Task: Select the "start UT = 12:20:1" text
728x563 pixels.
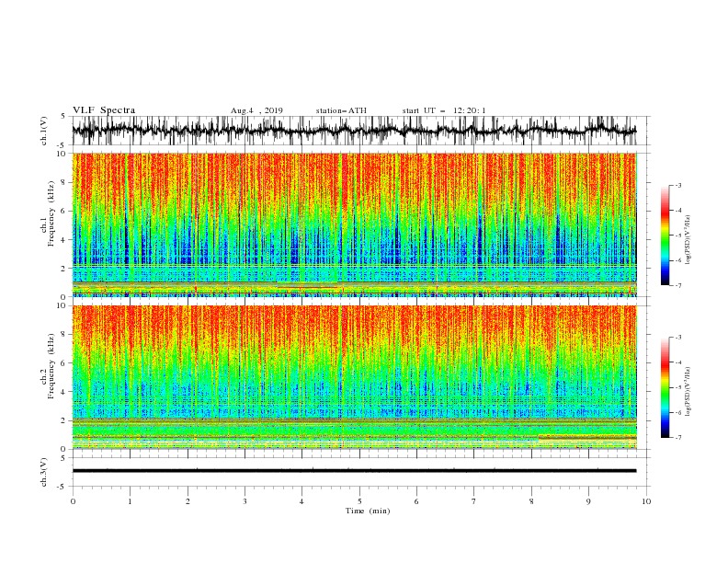Action: (x=444, y=110)
